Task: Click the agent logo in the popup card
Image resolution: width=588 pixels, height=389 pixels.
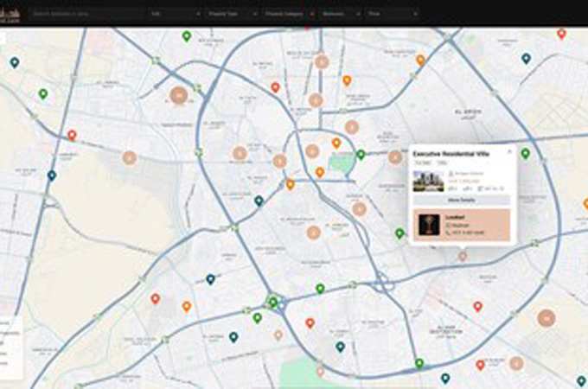Action: click(x=428, y=225)
